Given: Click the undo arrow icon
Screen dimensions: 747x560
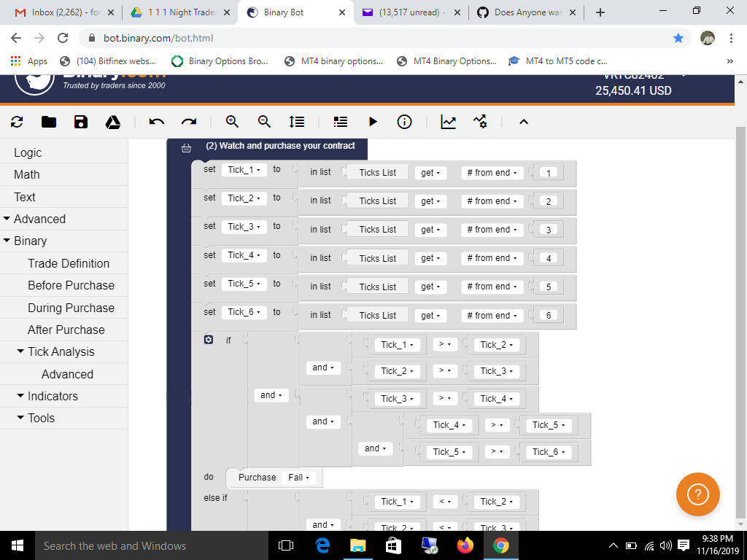Looking at the screenshot, I should [156, 122].
